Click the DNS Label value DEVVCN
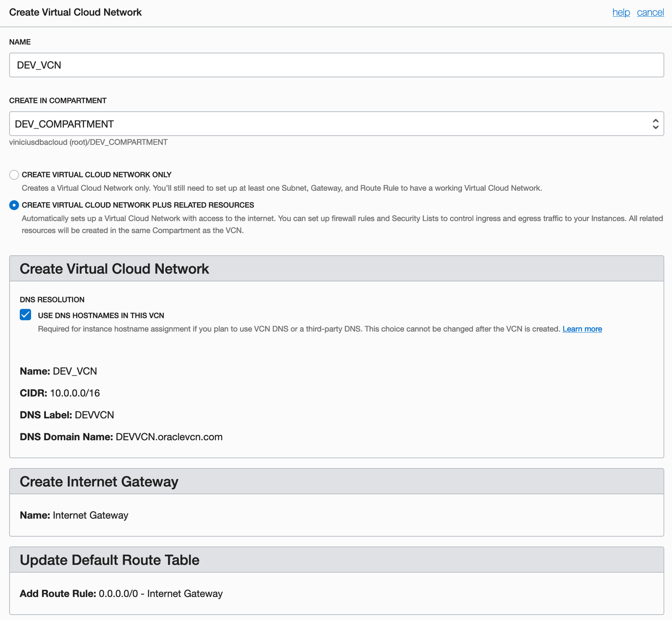The width and height of the screenshot is (672, 620). click(94, 415)
